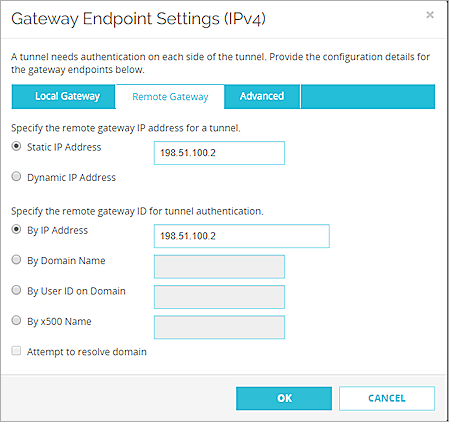Viewport: 449px width, 422px height.
Task: Click the CANCEL button
Action: [387, 398]
